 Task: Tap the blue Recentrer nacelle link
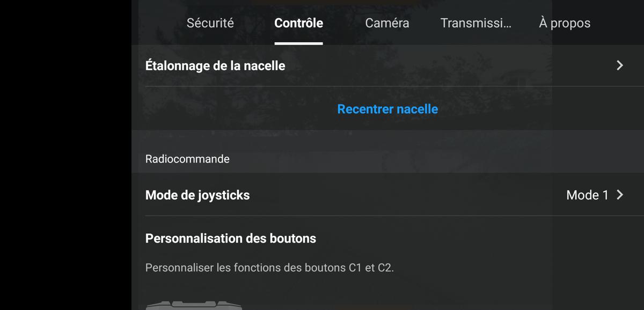387,109
